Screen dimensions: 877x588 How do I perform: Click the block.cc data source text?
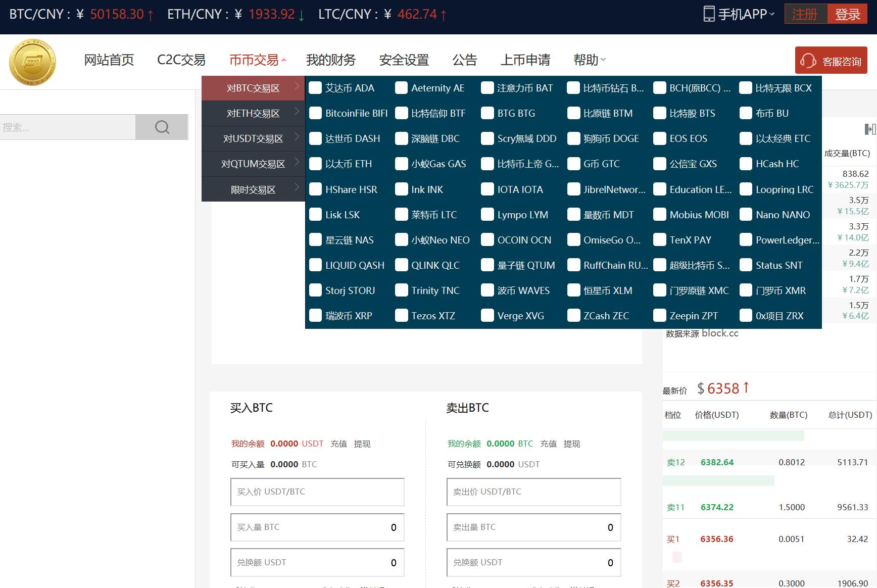click(x=720, y=333)
